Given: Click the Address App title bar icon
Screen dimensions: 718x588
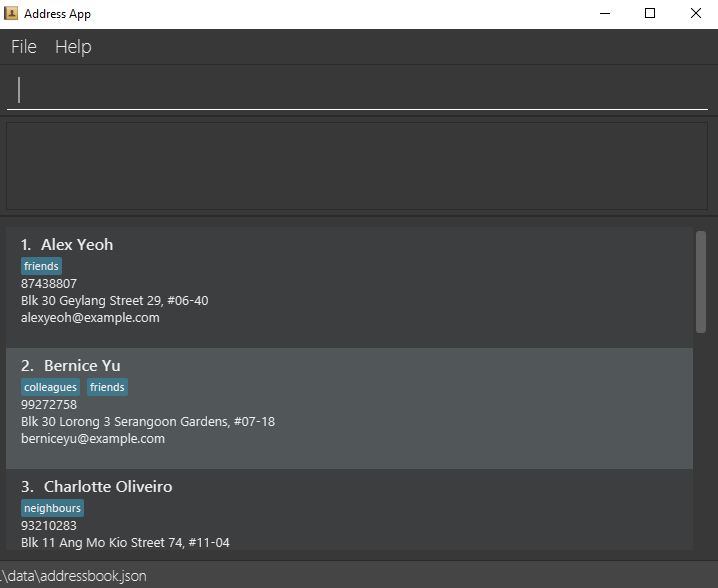Looking at the screenshot, I should tap(11, 13).
